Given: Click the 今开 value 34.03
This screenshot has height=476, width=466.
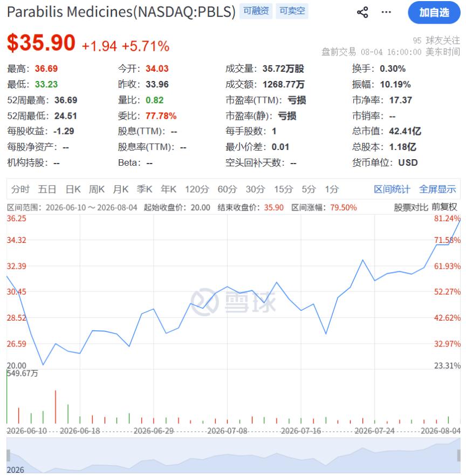Looking at the screenshot, I should coord(157,69).
